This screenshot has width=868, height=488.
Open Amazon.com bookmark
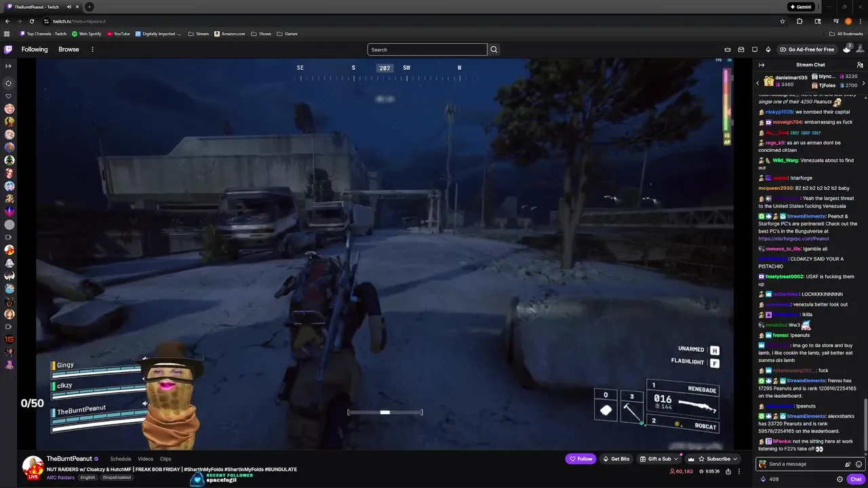230,34
